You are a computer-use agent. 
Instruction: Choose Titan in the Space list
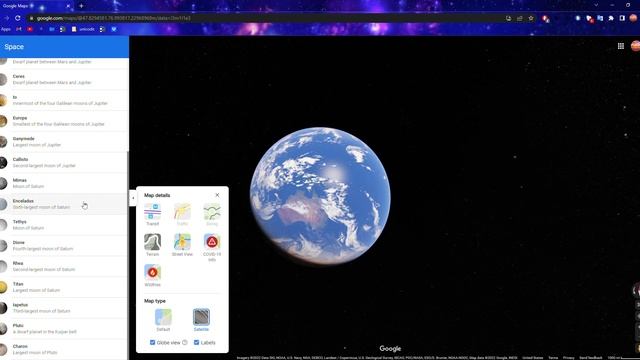click(64, 287)
